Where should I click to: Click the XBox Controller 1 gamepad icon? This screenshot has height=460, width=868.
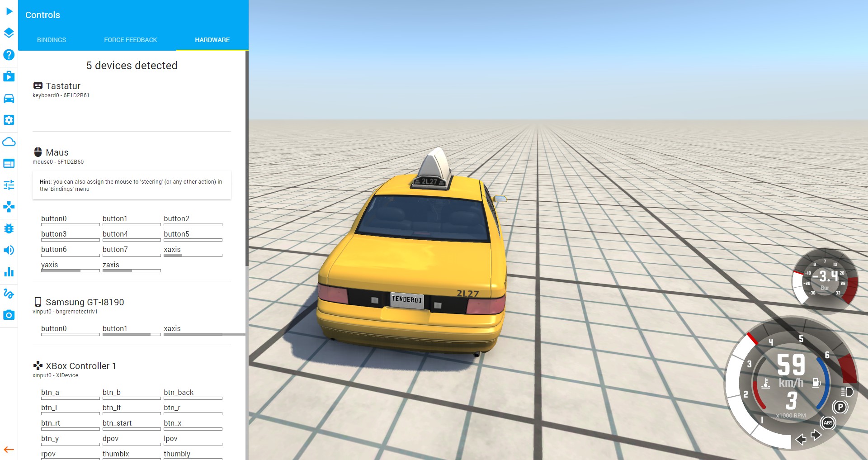point(38,365)
